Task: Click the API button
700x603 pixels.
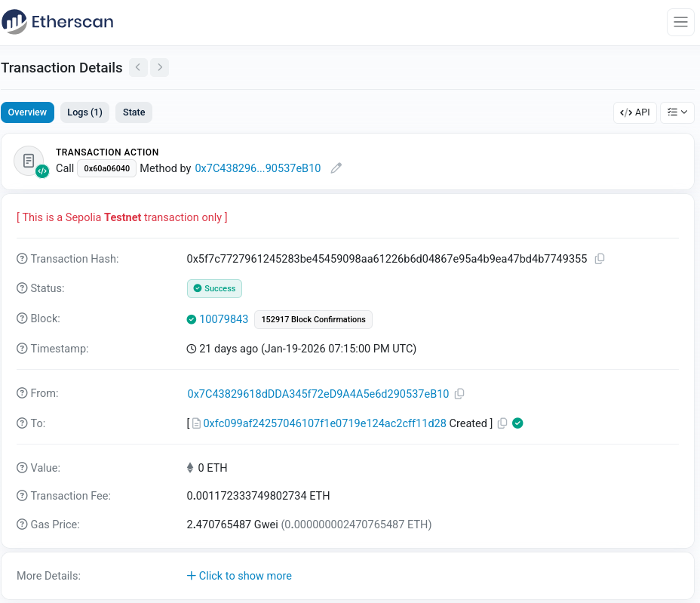Action: pyautogui.click(x=635, y=112)
